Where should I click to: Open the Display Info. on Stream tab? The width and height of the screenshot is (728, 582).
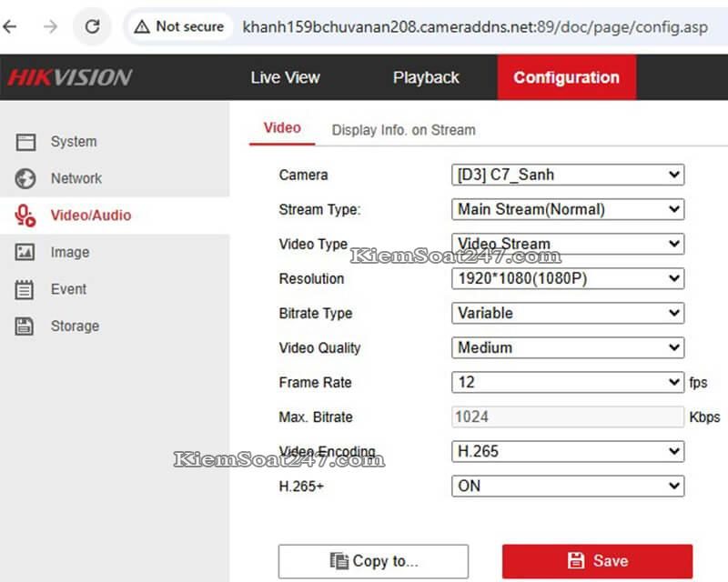click(403, 130)
